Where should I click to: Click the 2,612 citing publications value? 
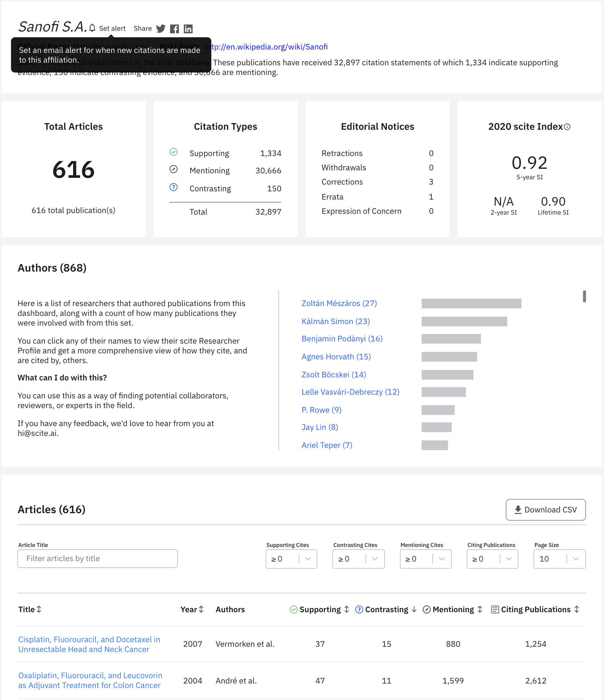pos(536,681)
